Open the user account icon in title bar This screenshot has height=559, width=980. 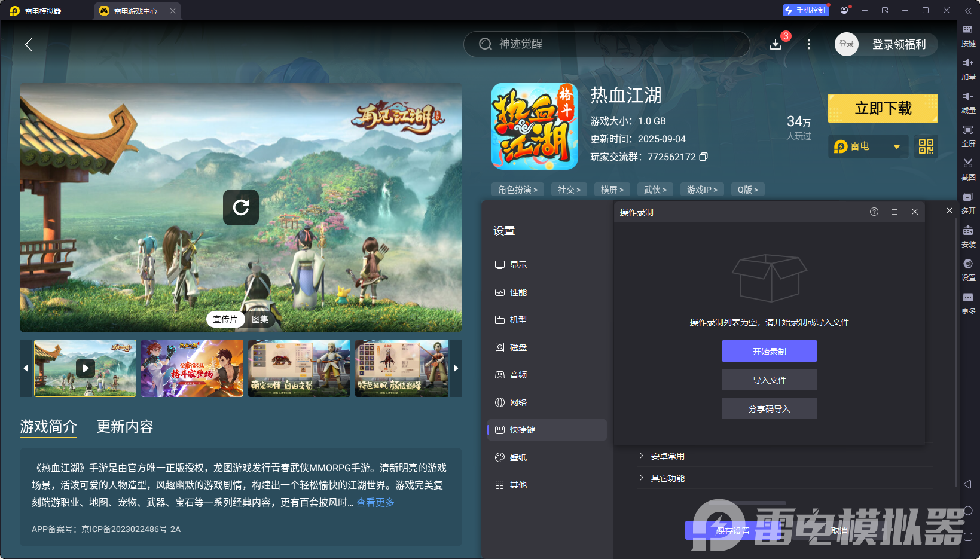pyautogui.click(x=844, y=10)
